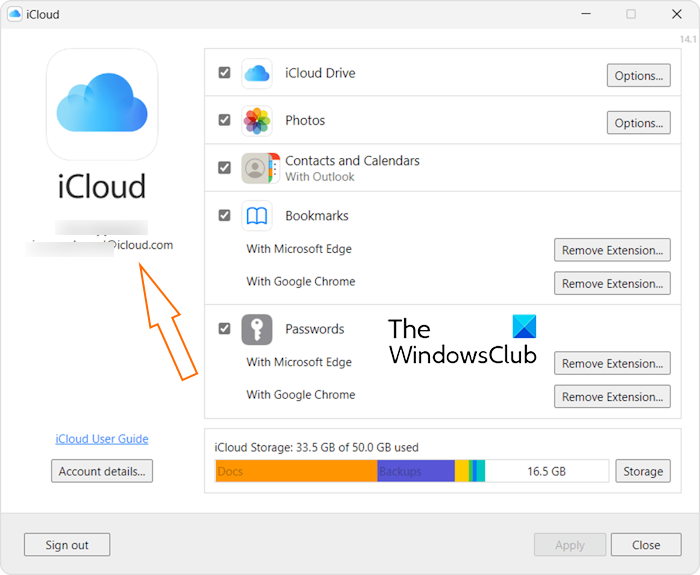700x575 pixels.
Task: Remove Bookmarks extension for Google Chrome
Action: pos(612,283)
